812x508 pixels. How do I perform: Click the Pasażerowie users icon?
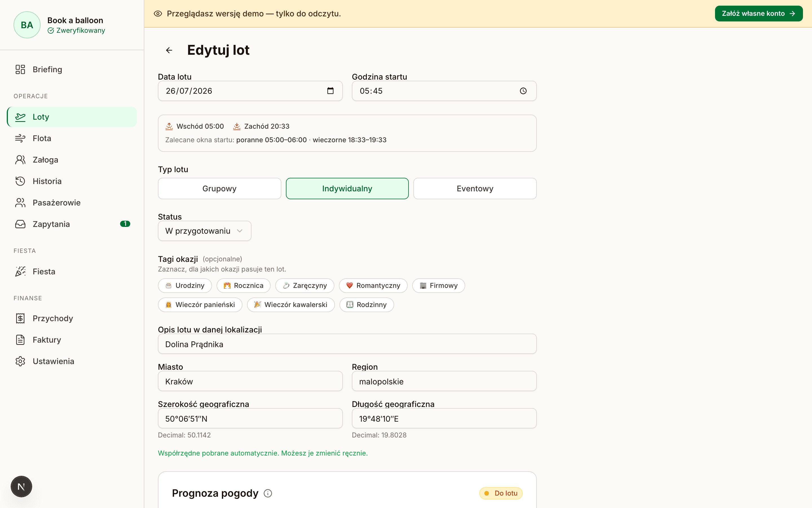click(x=20, y=203)
